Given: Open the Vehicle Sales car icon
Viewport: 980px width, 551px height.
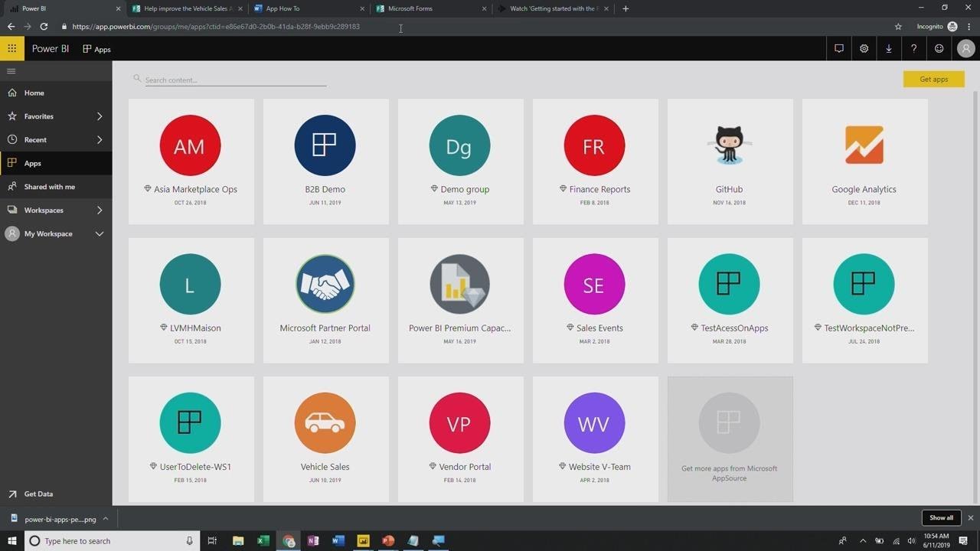Looking at the screenshot, I should tap(325, 422).
